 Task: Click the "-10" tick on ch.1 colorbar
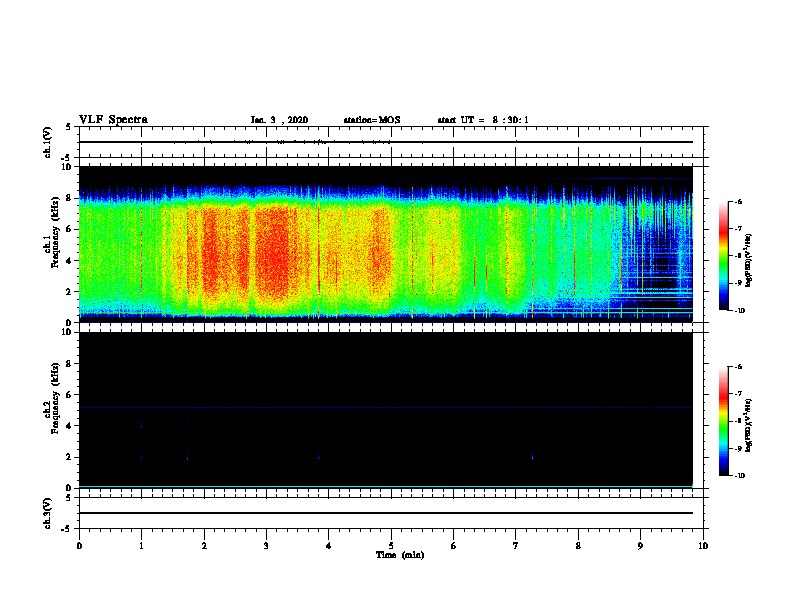739,311
